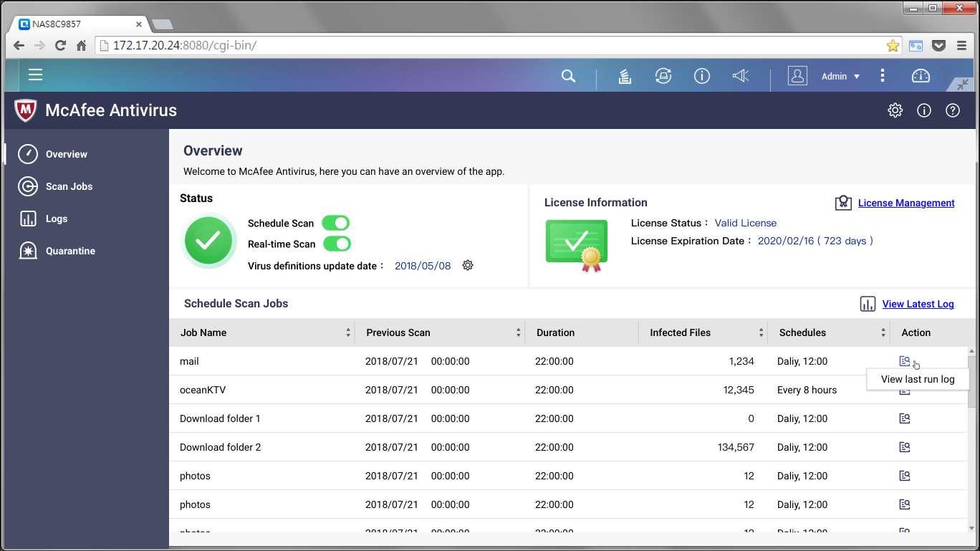Viewport: 980px width, 551px height.
Task: Click the mail job name
Action: pos(189,361)
